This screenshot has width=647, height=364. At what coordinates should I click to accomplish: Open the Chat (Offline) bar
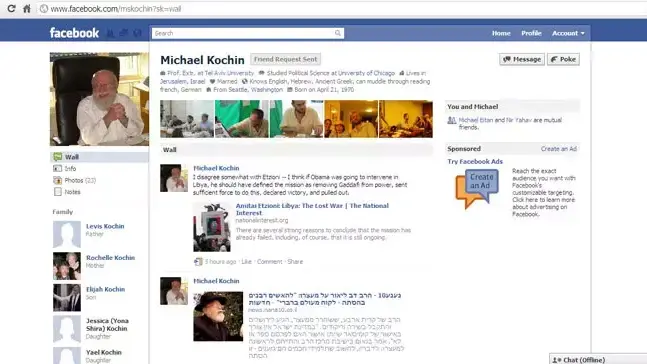click(x=598, y=359)
